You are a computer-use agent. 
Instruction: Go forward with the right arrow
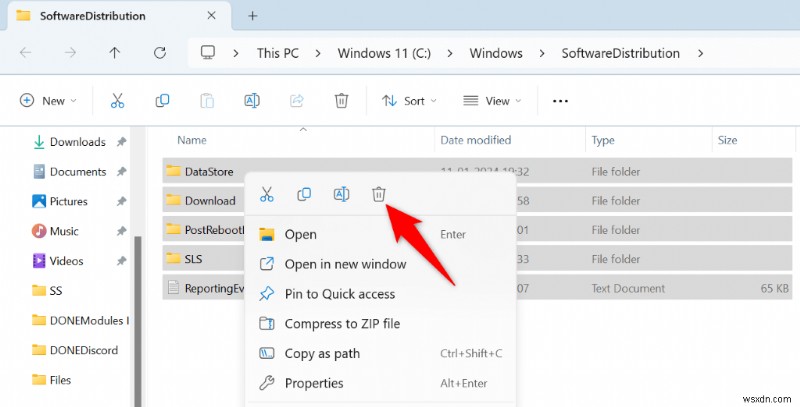(70, 53)
